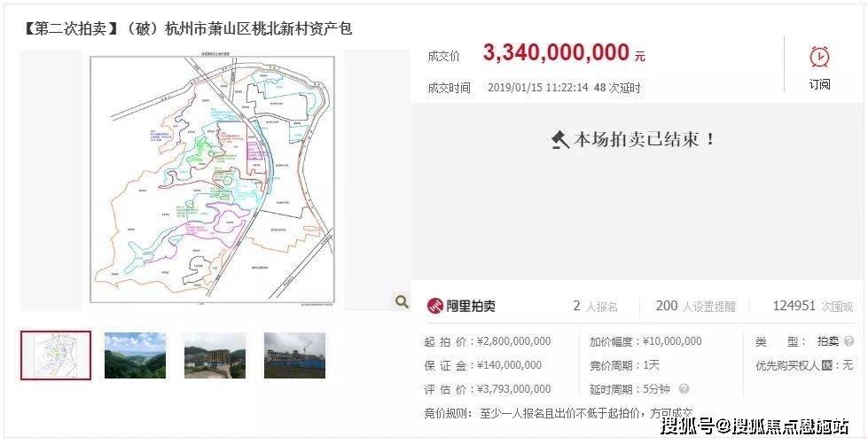Click help icon next to 拍卖 type
Screen dimensions: 868x445
pos(849,341)
